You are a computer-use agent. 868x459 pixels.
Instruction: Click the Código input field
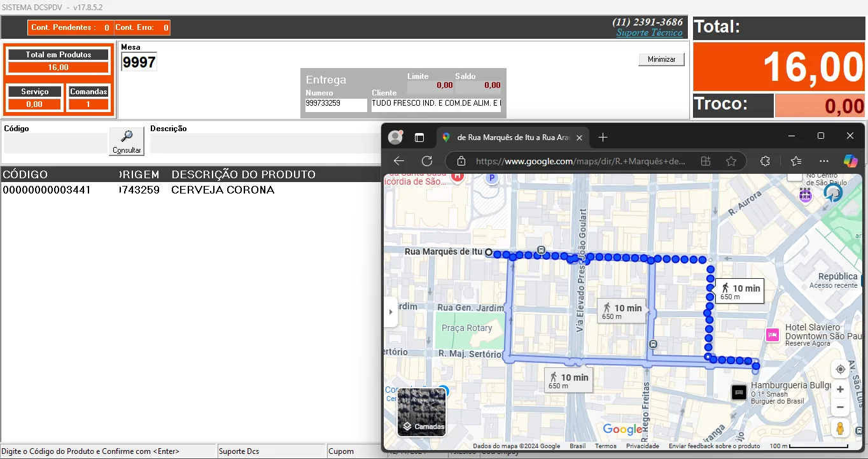tap(55, 143)
